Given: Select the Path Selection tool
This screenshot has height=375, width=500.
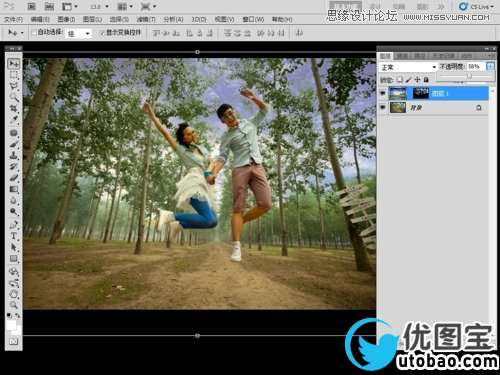Looking at the screenshot, I should 14,247.
